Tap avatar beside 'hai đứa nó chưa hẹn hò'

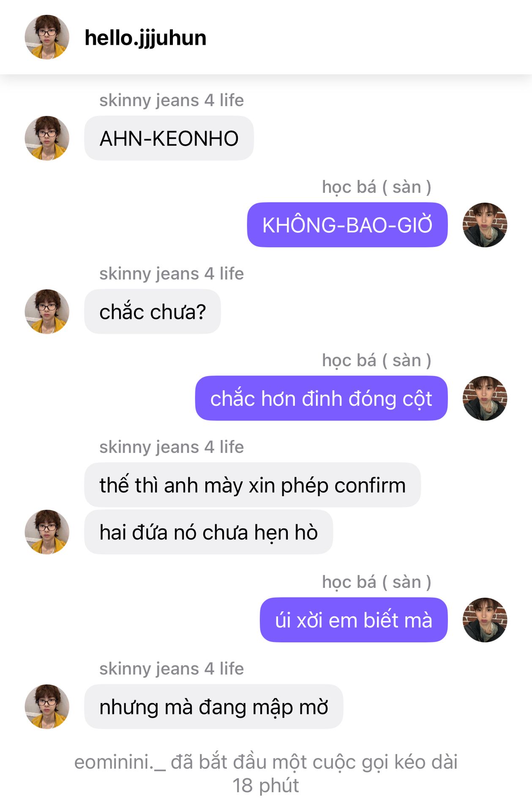tap(47, 532)
